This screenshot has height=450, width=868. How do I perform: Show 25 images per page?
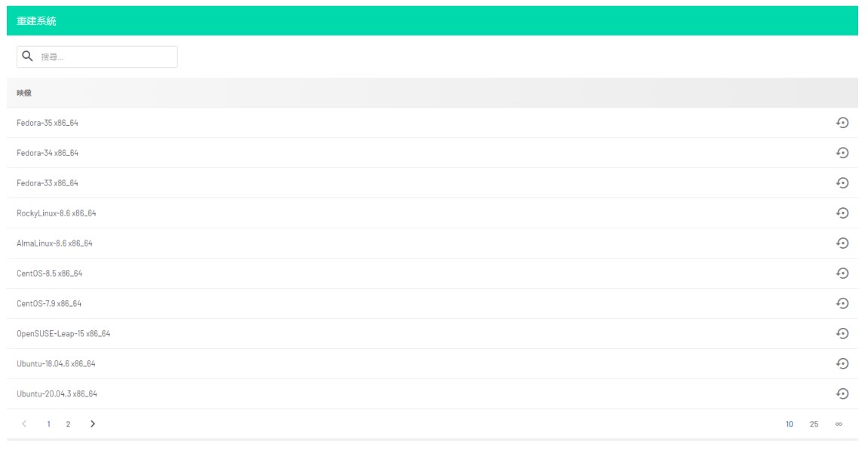click(x=814, y=425)
